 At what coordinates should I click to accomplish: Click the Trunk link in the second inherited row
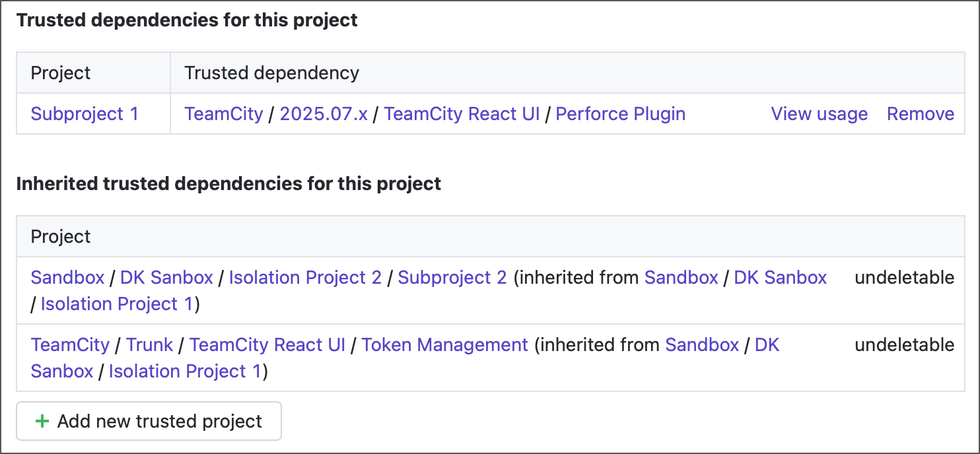tap(149, 344)
